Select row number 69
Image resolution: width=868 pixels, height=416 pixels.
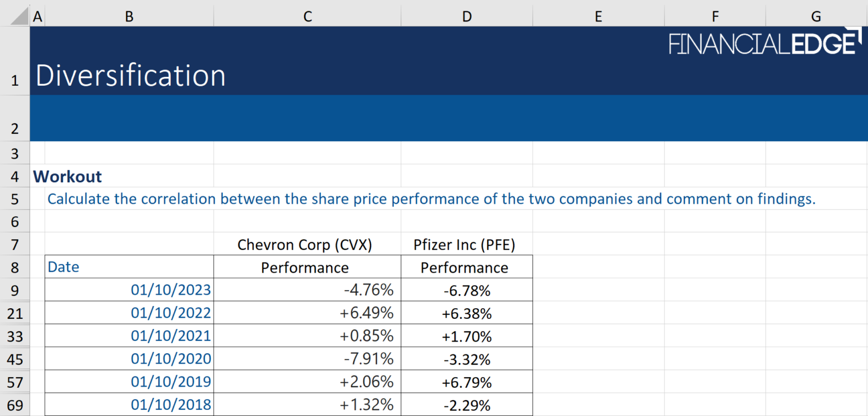(15, 404)
